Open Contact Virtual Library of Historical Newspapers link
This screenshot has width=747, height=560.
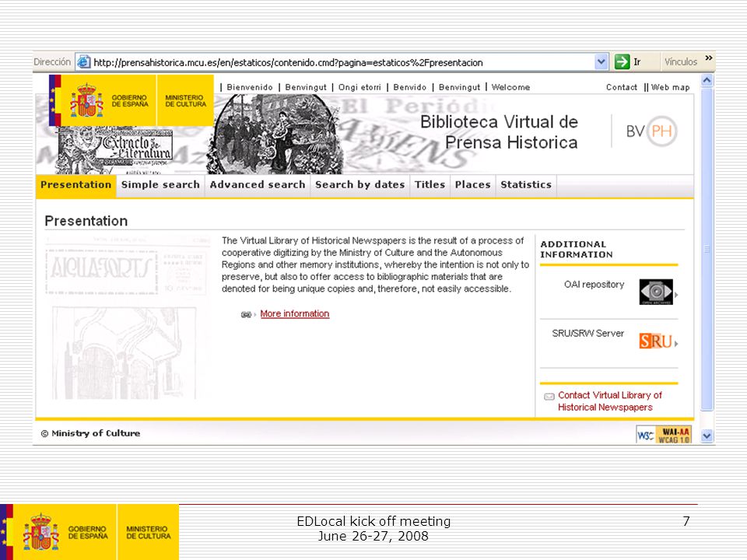610,401
